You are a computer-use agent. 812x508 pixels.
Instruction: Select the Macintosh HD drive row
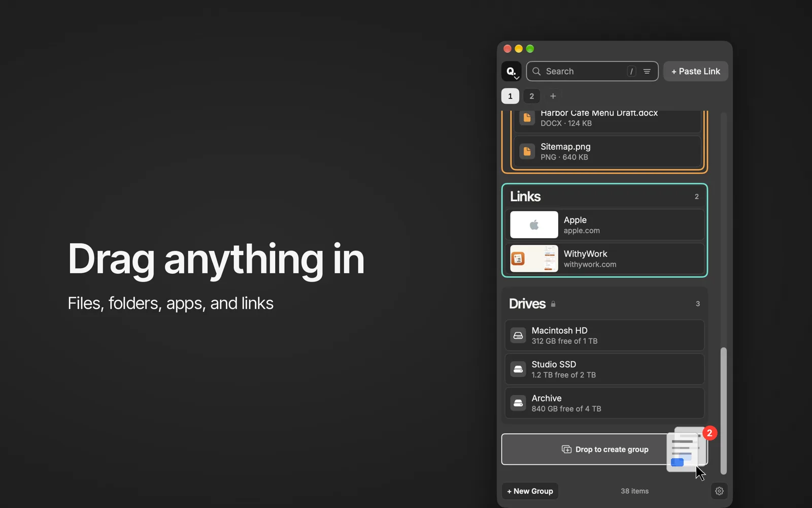(x=604, y=335)
